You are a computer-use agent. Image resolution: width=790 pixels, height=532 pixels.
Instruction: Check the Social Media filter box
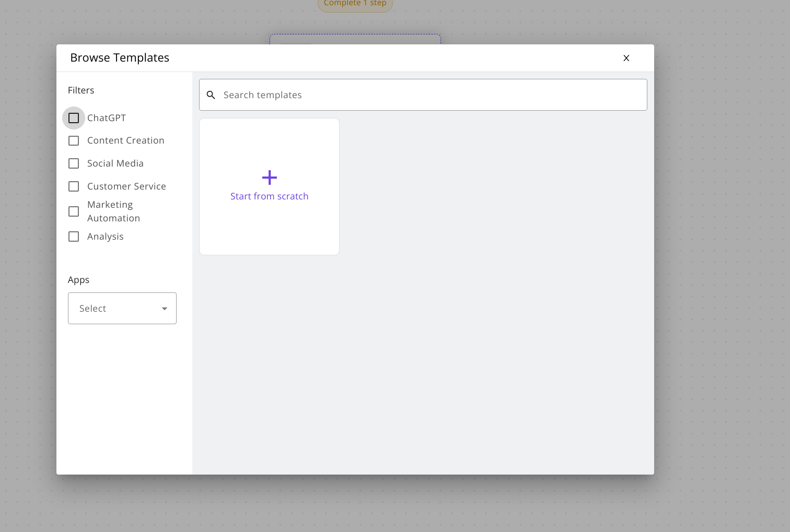coord(74,163)
